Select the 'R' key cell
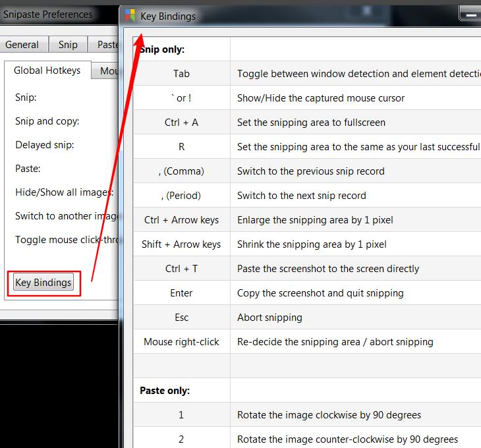This screenshot has width=481, height=448. (x=182, y=146)
